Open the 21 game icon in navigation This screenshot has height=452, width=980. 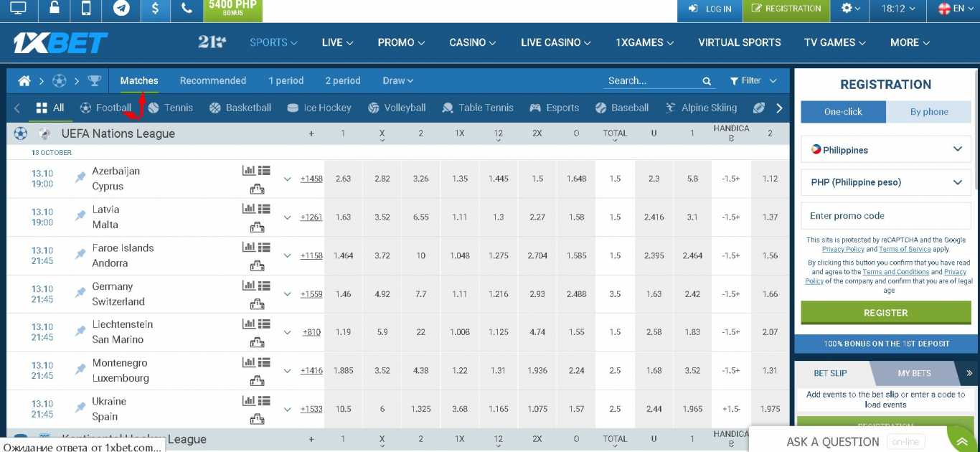click(212, 42)
